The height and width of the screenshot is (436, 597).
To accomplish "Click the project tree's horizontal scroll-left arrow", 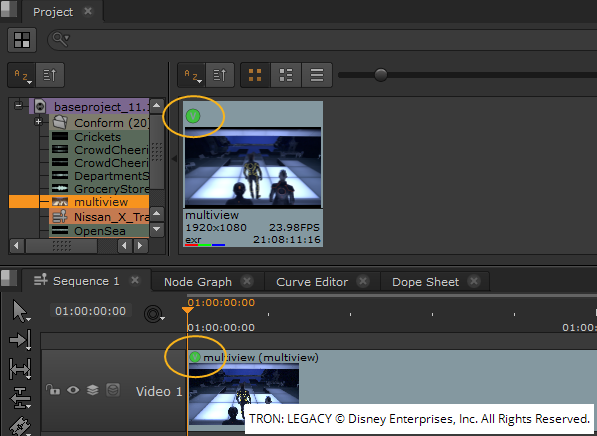I will 16,246.
